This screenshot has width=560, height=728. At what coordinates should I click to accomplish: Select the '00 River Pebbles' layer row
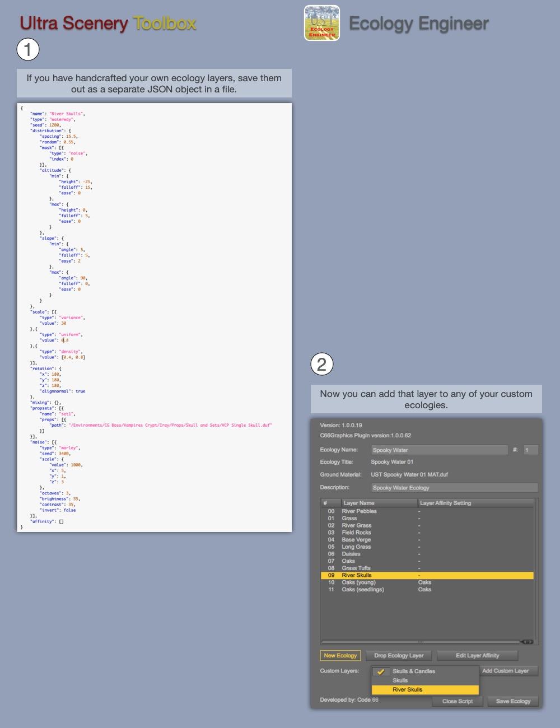tap(427, 511)
